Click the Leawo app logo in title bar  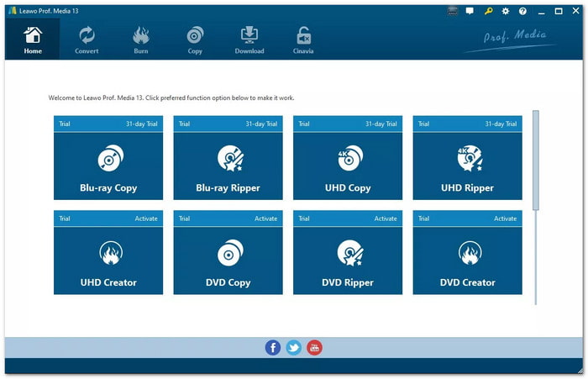click(x=13, y=11)
